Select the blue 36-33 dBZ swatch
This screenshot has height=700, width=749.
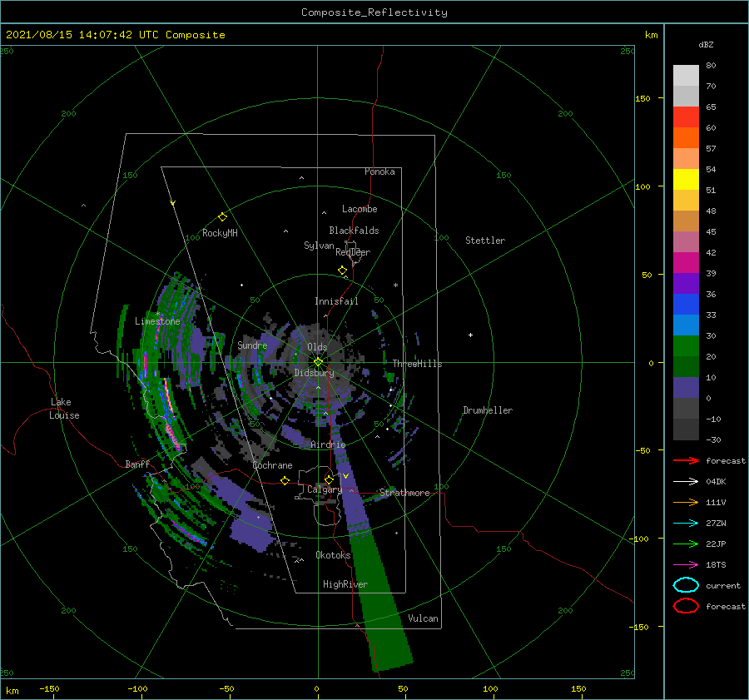[686, 304]
